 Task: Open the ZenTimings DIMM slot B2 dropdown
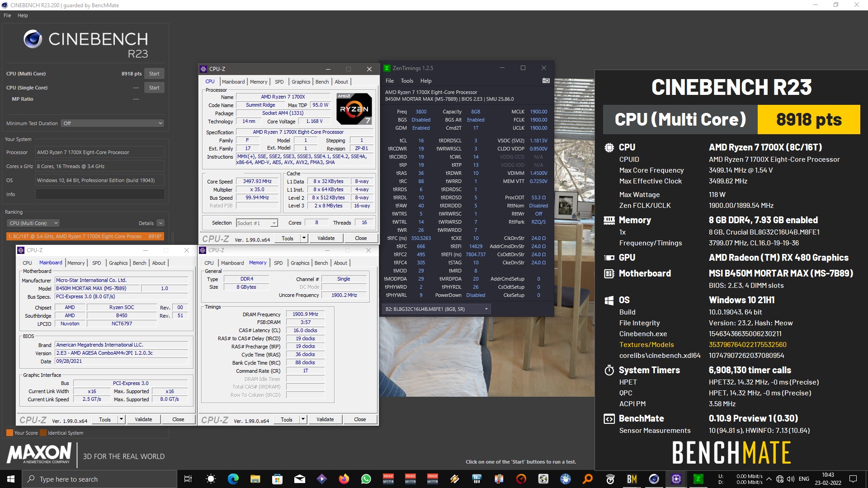tap(436, 309)
